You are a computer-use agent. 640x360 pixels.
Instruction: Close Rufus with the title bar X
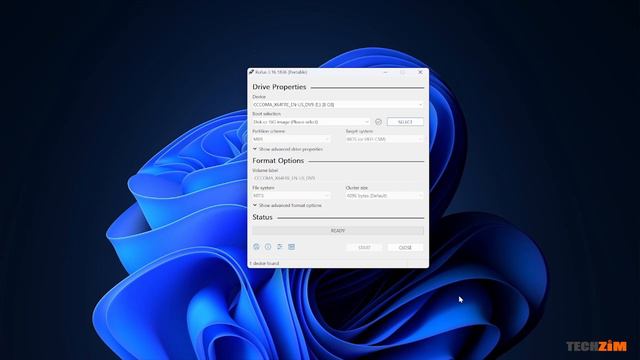pos(420,72)
